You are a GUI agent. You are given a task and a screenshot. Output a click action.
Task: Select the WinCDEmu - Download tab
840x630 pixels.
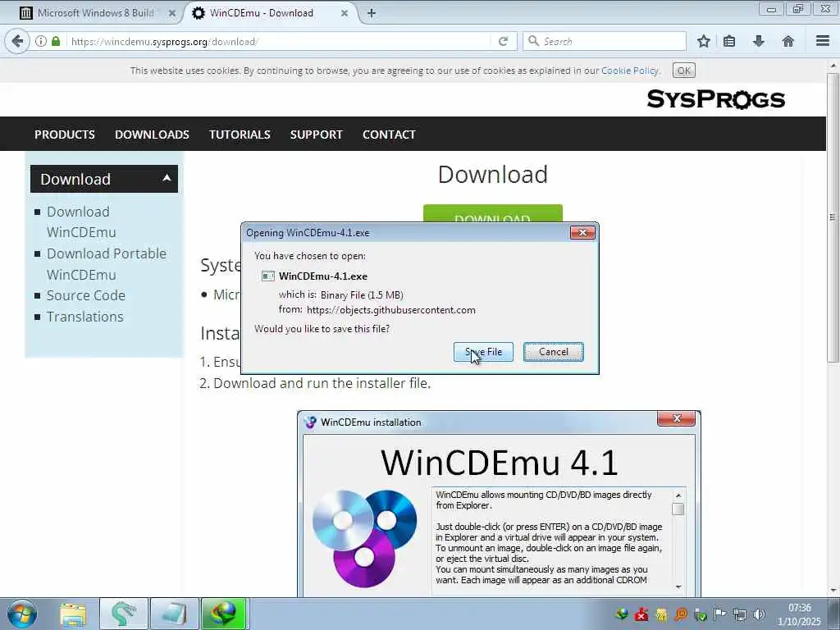pos(262,13)
